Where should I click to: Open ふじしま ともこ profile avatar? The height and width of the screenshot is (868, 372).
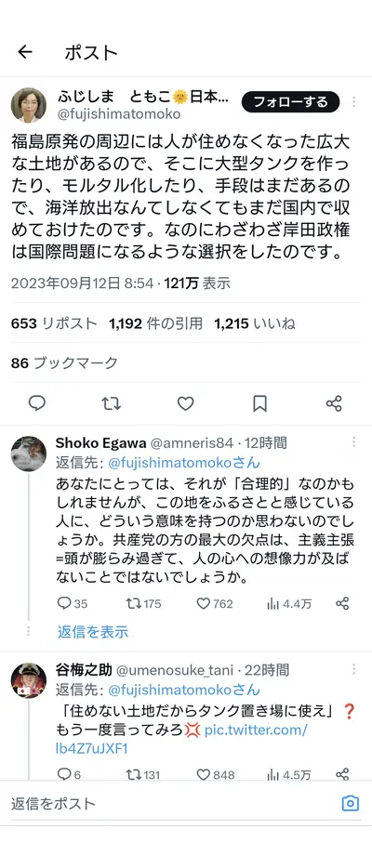point(29,105)
